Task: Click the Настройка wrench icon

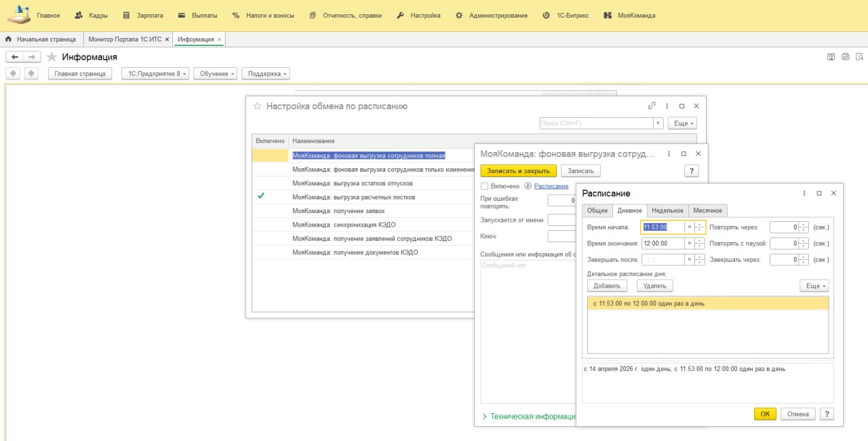Action: [x=400, y=15]
